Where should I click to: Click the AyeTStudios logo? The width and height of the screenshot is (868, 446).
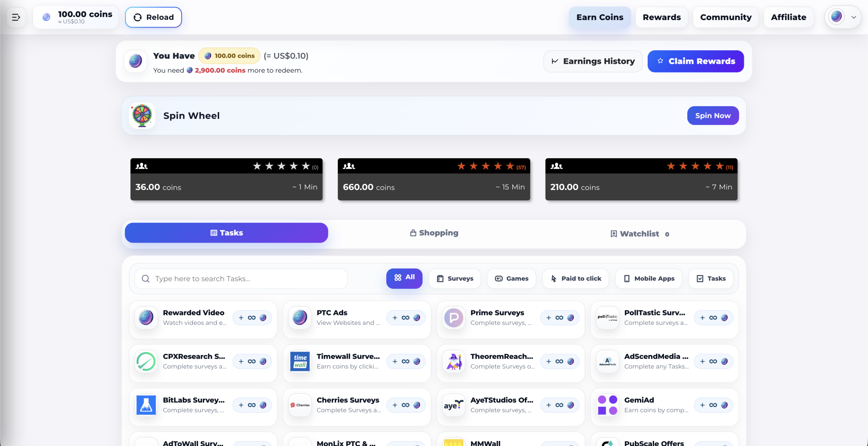click(454, 405)
